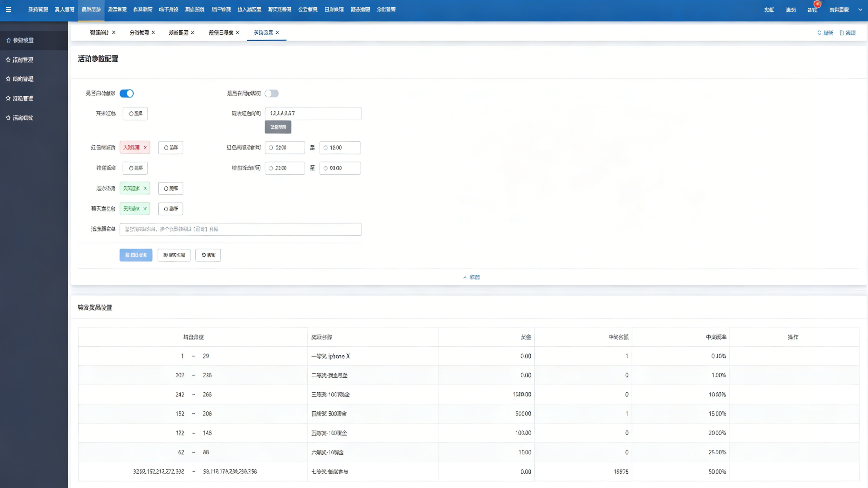Screen dimensions: 868x488
Task: Click the blue primary save button
Action: tap(136, 255)
